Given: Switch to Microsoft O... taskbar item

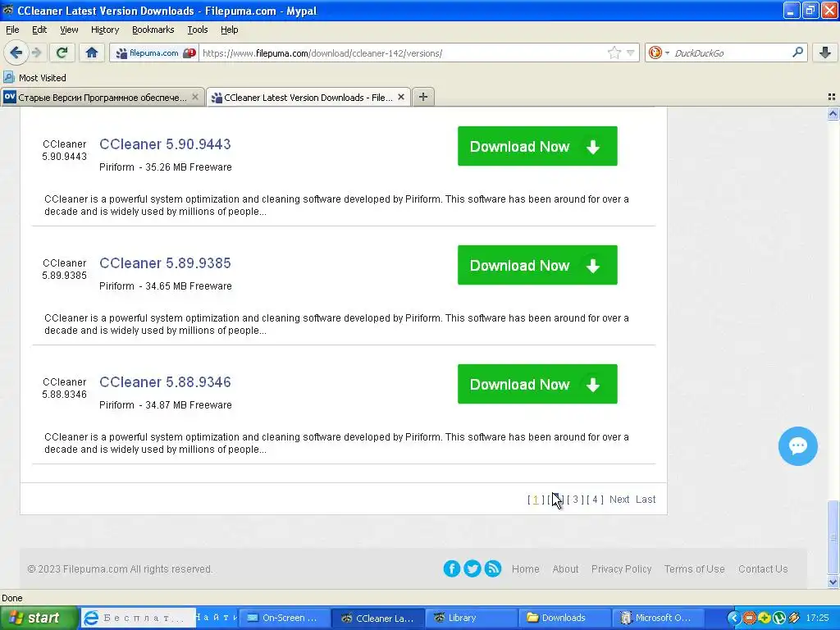Looking at the screenshot, I should 658,618.
